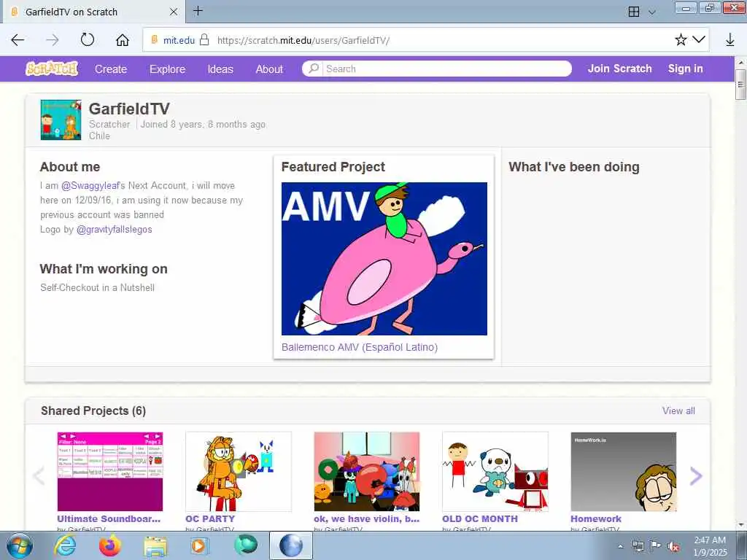Click the browser back arrow
Screen dimensions: 747x560
(18, 40)
